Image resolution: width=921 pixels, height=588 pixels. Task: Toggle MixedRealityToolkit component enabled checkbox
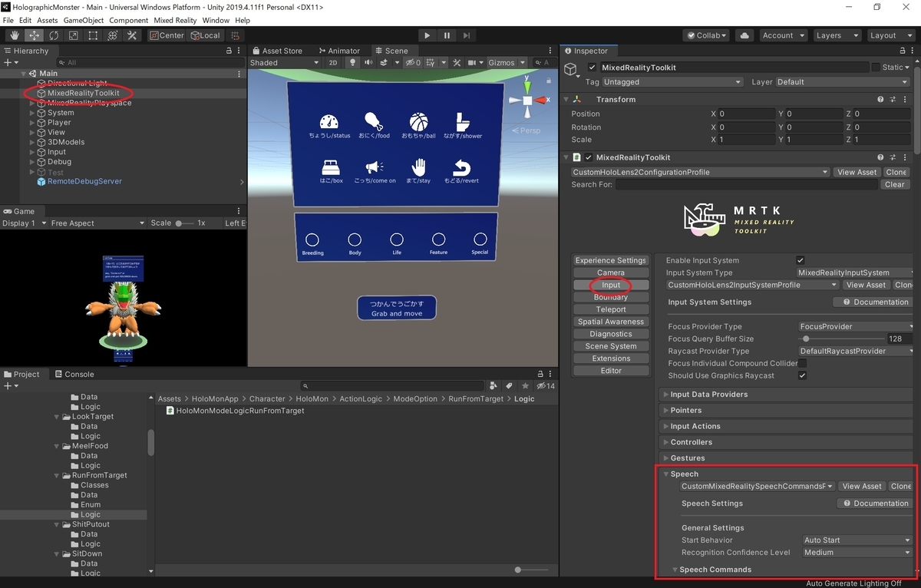point(589,157)
